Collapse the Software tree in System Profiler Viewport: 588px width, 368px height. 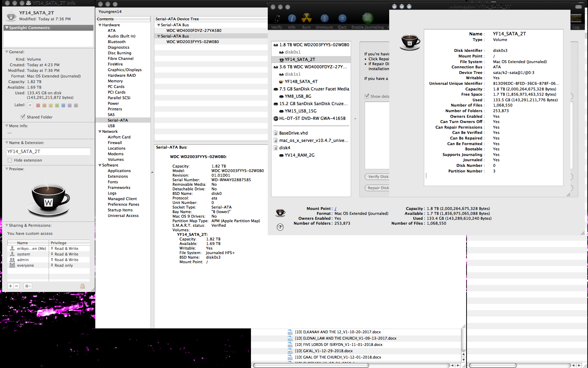click(x=100, y=165)
